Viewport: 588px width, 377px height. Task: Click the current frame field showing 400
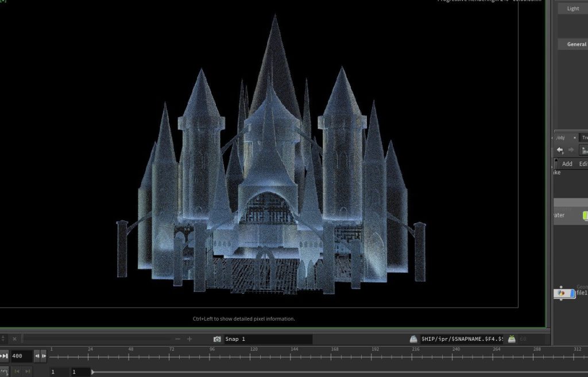[x=21, y=356]
